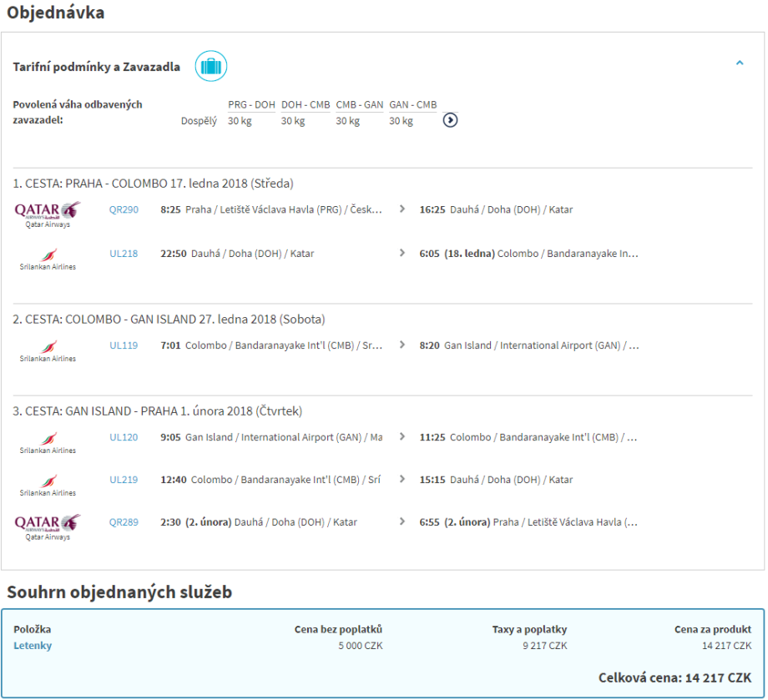The image size is (768, 700).
Task: Click the Celková cena total price text
Action: (675, 677)
